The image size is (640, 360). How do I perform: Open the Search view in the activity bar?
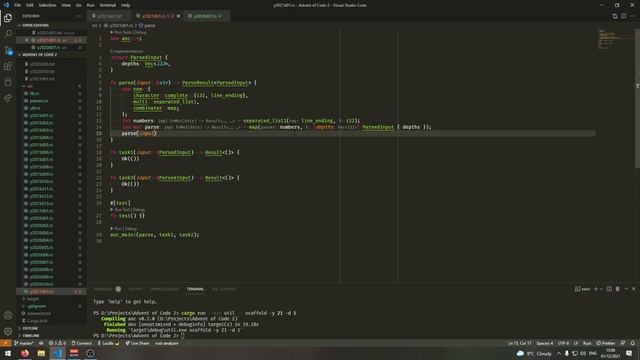click(8, 34)
